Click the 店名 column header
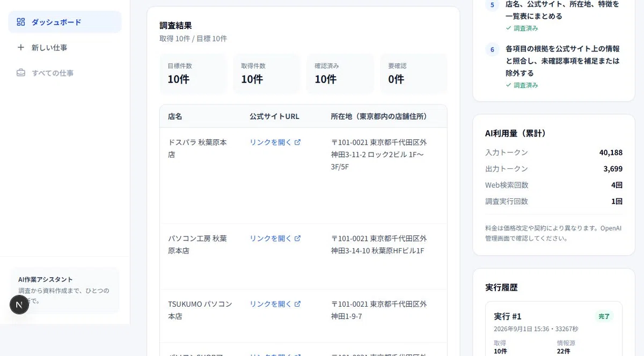Screen dimensions: 644x356 point(175,116)
